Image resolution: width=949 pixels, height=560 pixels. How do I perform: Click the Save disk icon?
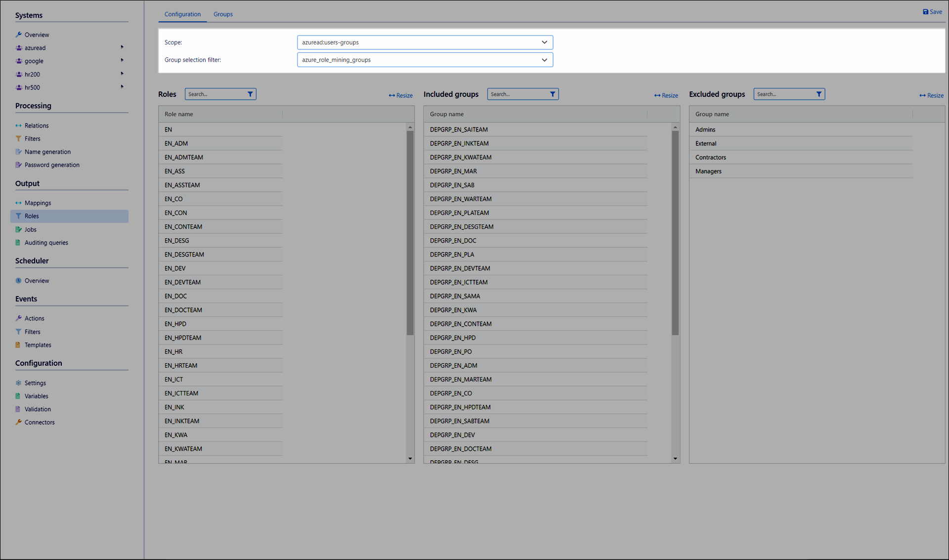[925, 12]
